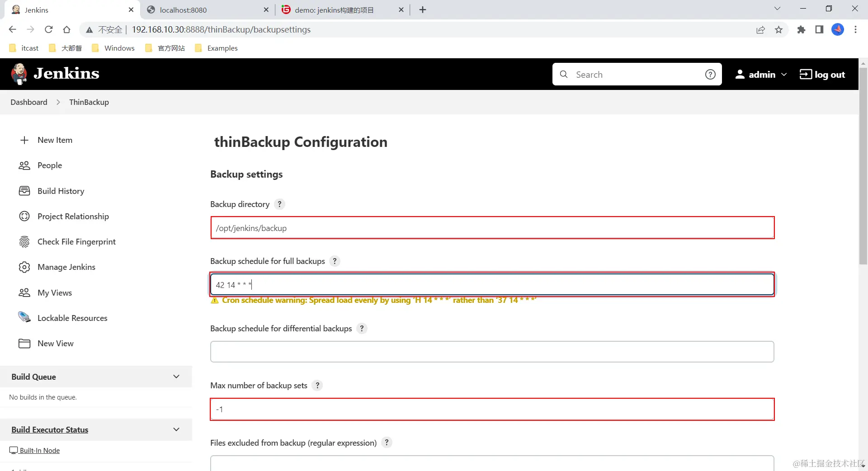
Task: Click the browser profile avatar
Action: click(x=838, y=29)
